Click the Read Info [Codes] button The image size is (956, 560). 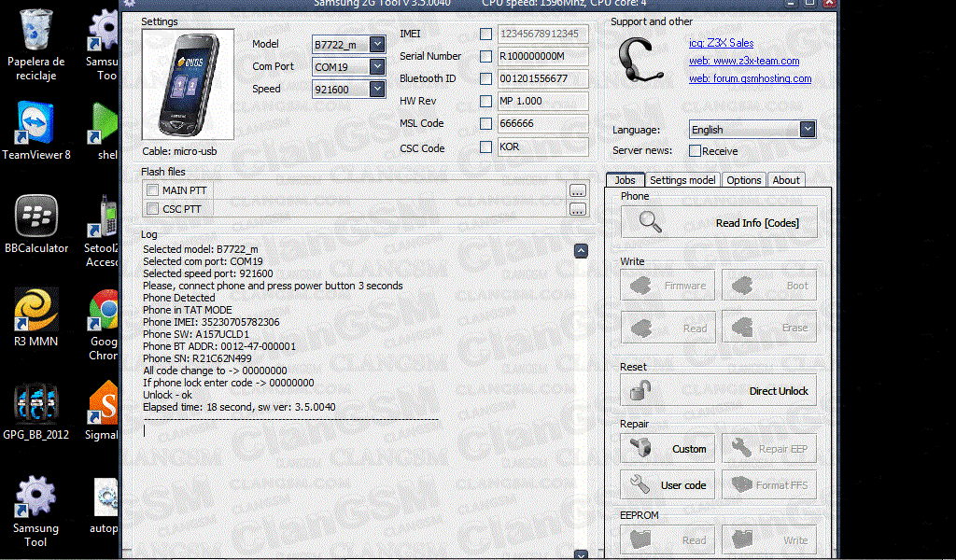coord(719,222)
